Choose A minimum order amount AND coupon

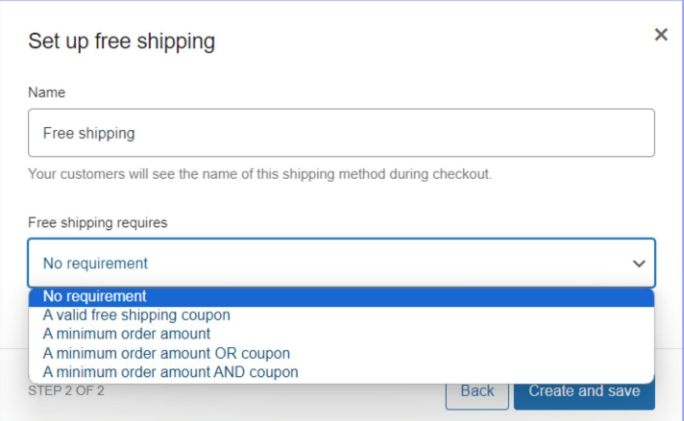(x=170, y=372)
